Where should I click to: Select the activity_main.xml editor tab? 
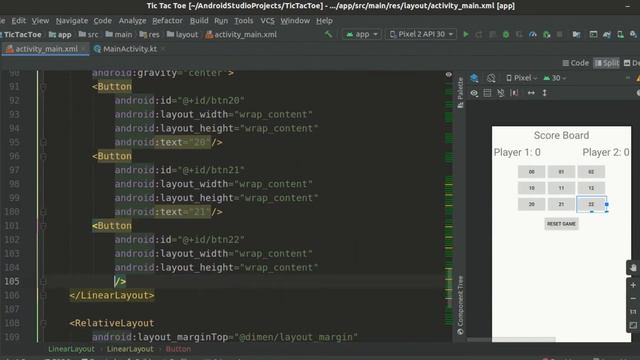tap(46, 49)
